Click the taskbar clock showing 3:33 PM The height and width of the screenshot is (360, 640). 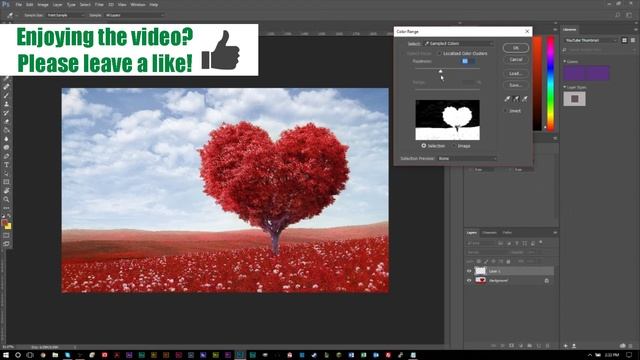click(x=612, y=355)
